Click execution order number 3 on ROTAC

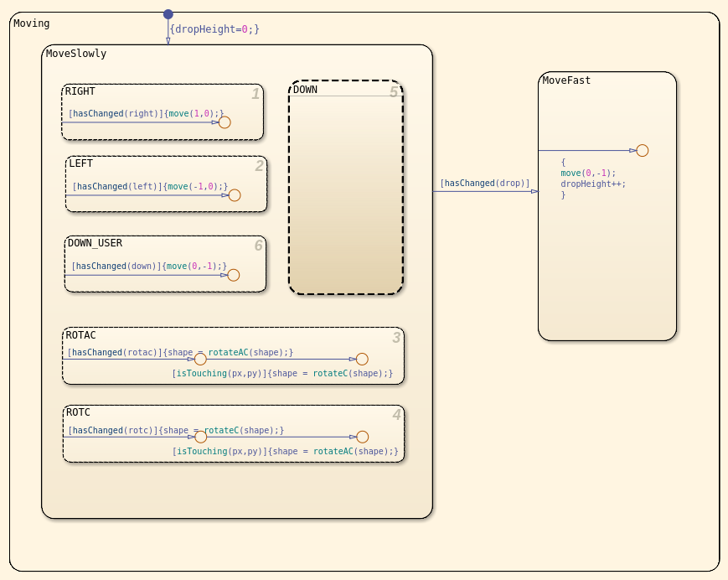396,337
